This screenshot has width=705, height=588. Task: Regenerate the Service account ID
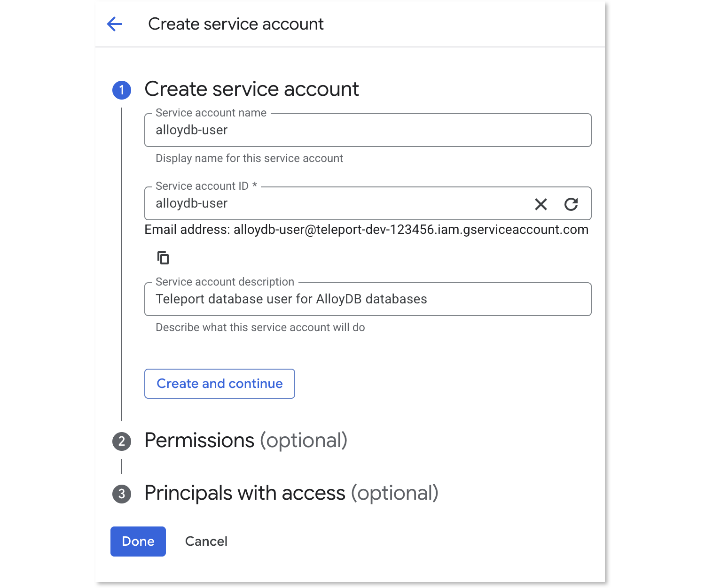click(x=571, y=204)
